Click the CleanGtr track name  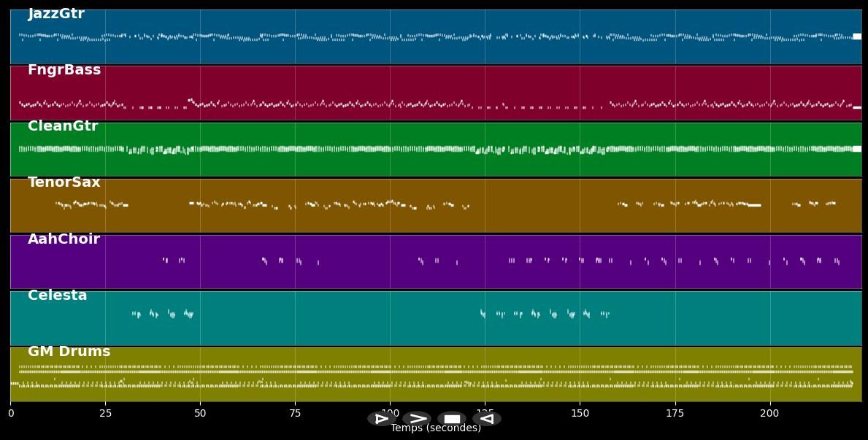63,126
